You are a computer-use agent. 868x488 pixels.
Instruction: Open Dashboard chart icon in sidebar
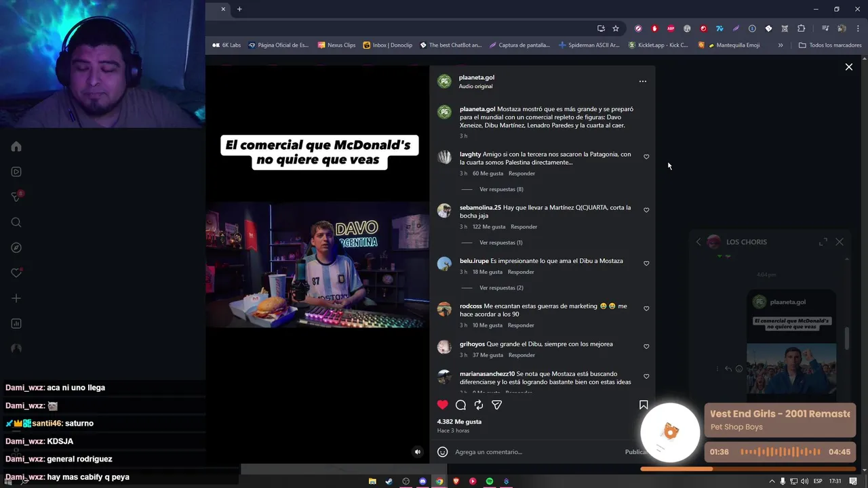[x=16, y=323]
